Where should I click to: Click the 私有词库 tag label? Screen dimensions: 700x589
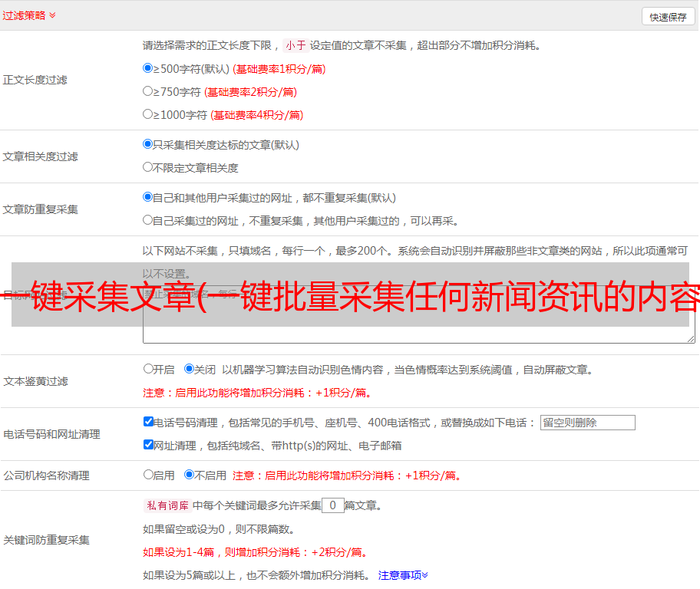tap(167, 505)
